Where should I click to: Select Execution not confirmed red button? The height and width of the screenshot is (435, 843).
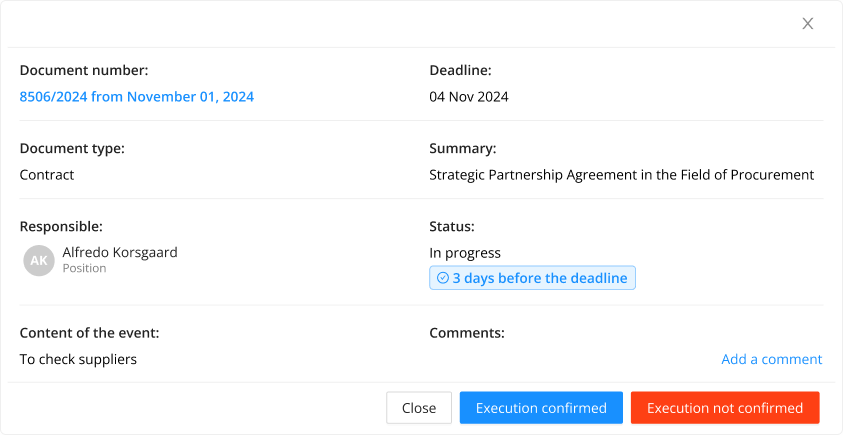click(x=725, y=408)
